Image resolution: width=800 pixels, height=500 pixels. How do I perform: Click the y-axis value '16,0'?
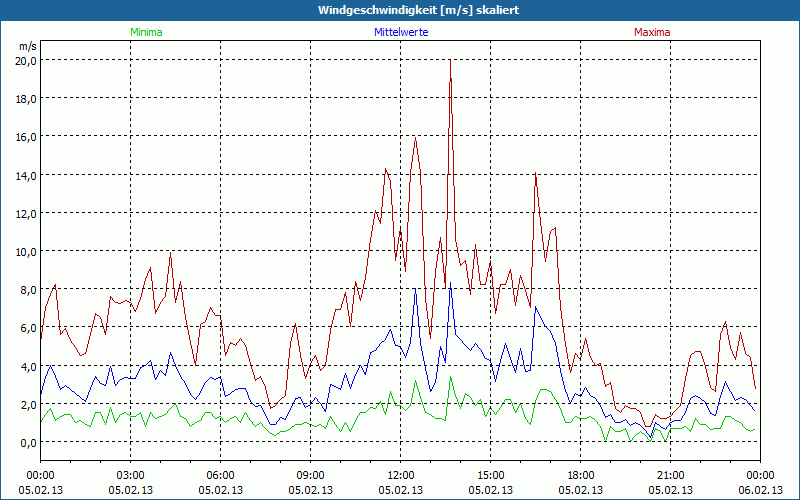coord(27,137)
